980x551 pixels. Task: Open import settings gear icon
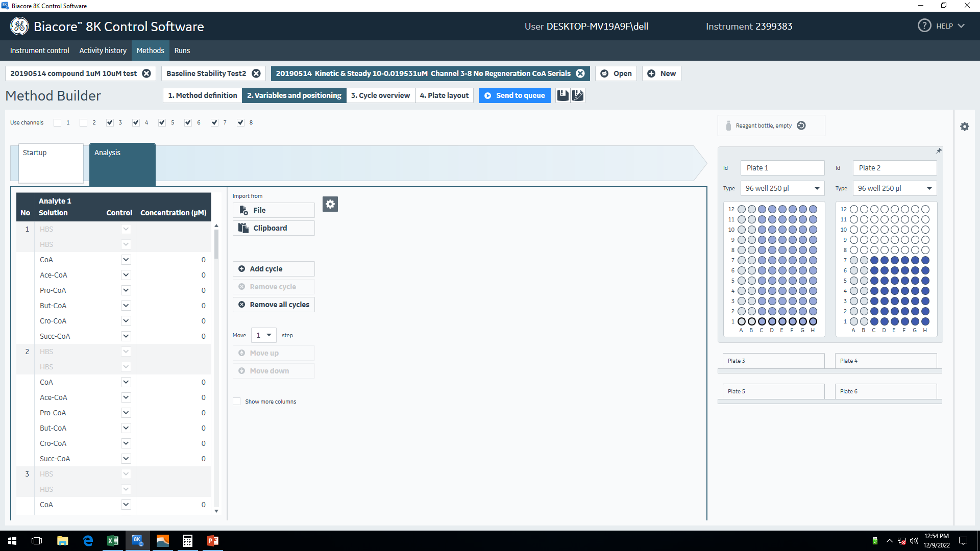tap(330, 204)
